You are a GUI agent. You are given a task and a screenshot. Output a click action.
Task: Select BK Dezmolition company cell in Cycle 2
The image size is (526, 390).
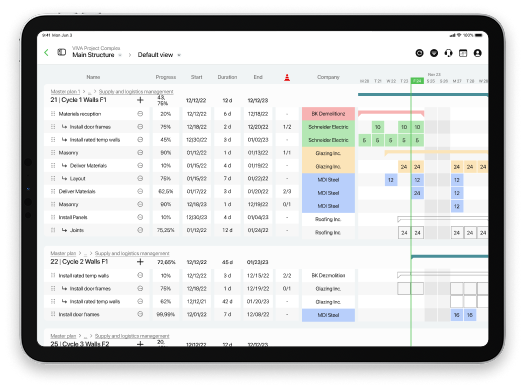click(x=328, y=275)
